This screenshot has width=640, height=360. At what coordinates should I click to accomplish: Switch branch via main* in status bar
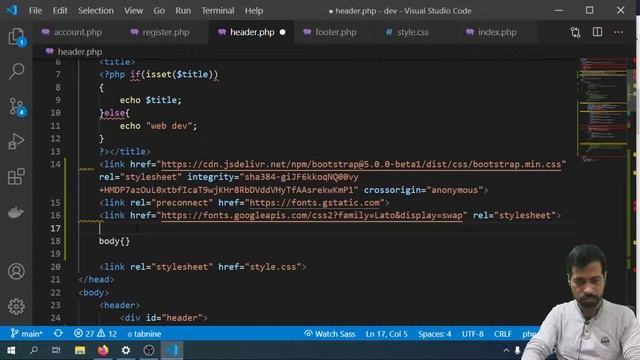(x=26, y=333)
